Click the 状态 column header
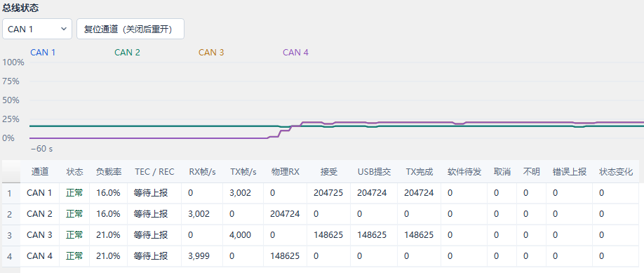Image resolution: width=644 pixels, height=273 pixels. coord(74,171)
